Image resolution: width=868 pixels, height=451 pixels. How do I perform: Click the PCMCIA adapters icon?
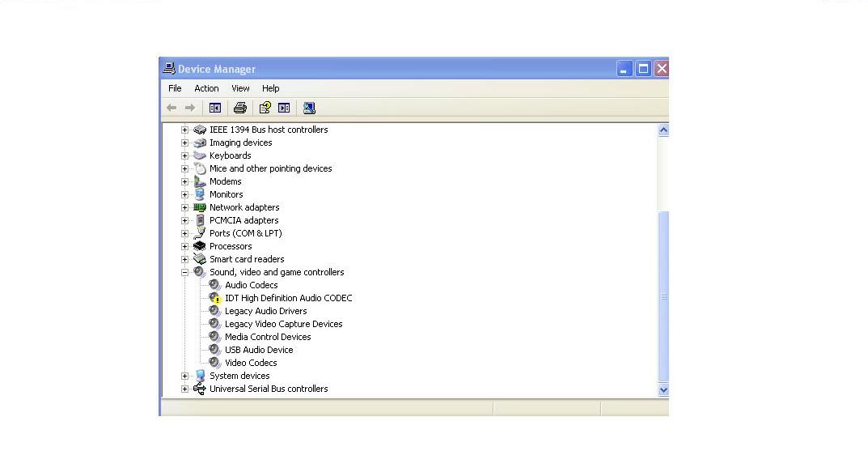(200, 220)
